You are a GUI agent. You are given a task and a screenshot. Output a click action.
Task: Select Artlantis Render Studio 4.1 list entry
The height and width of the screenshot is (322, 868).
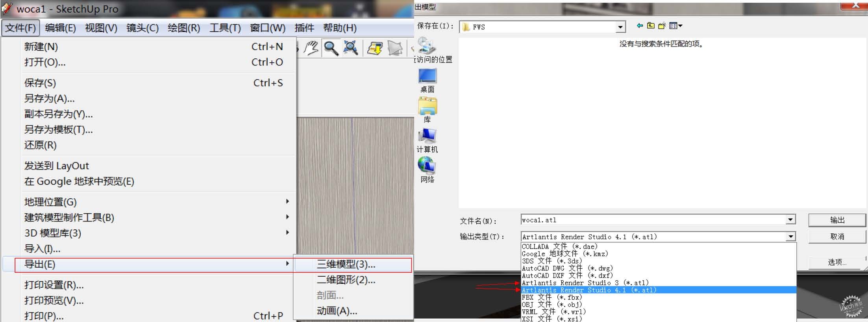point(659,290)
